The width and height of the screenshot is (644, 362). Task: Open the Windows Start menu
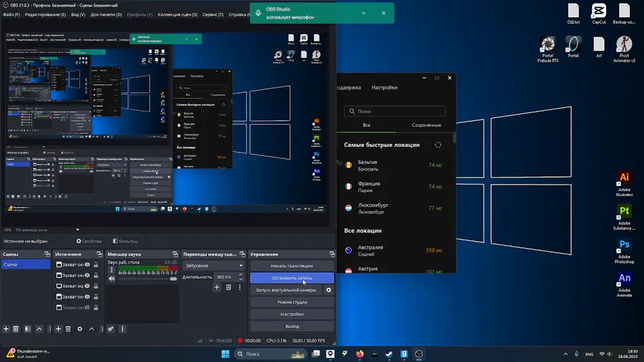225,354
